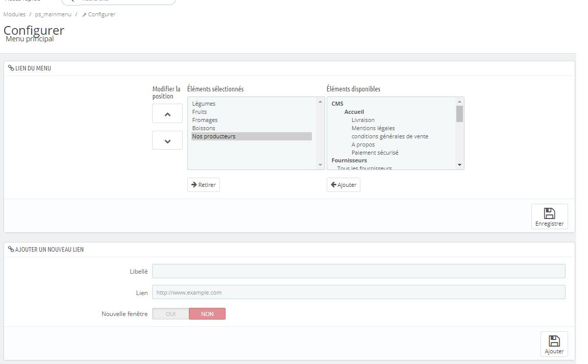Viewport: 588px width, 364px height.
Task: Remove selected item with Retirer arrow button
Action: pos(204,185)
